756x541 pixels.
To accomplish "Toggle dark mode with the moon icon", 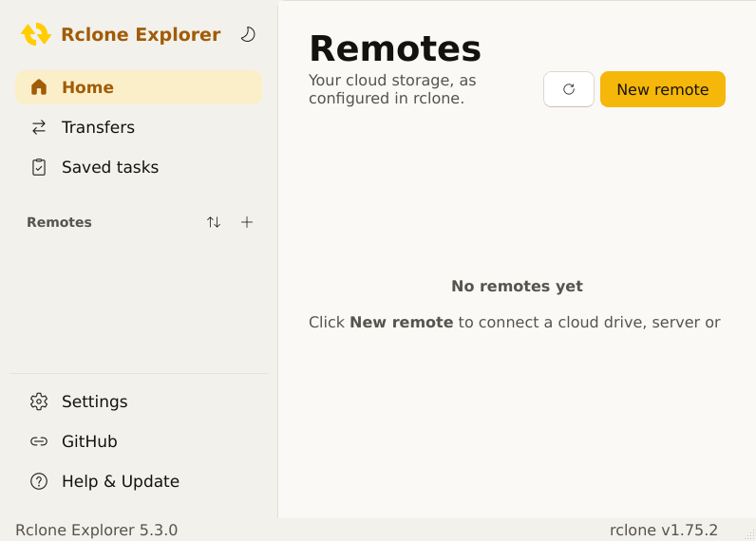I will pyautogui.click(x=248, y=34).
